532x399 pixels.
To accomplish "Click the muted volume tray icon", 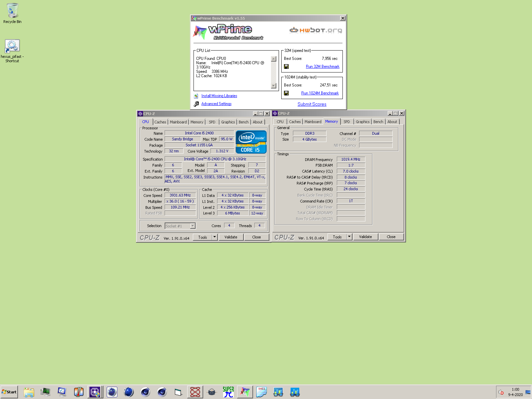I will pos(501,392).
